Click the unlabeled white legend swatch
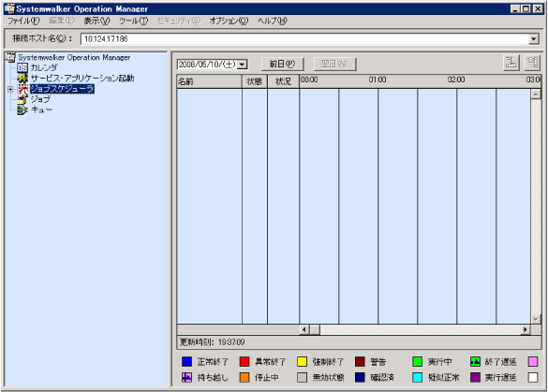 [x=533, y=377]
